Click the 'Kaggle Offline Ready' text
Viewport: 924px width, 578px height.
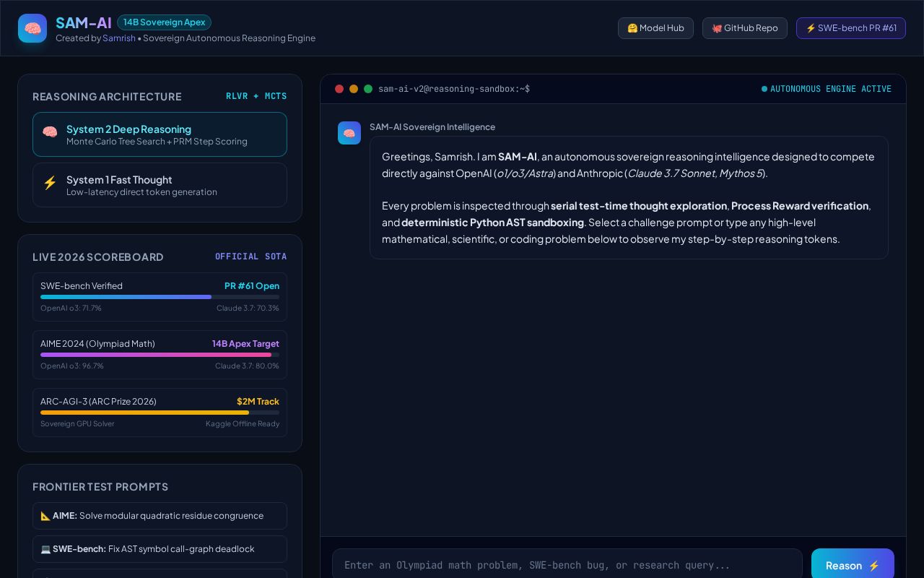pos(243,423)
